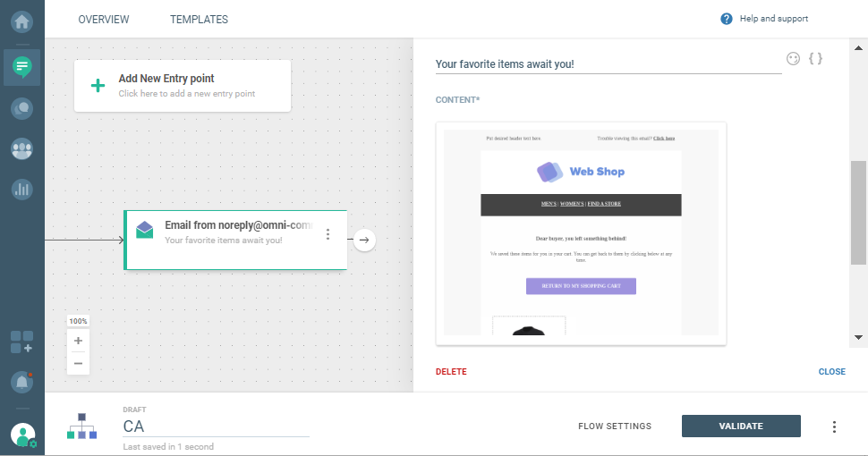Click the Delete link in panel
Image resolution: width=868 pixels, height=456 pixels.
point(451,372)
